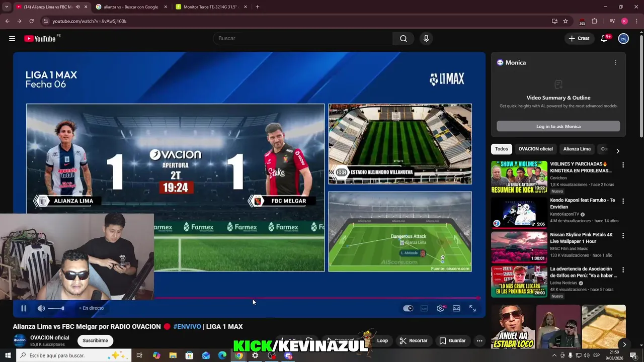Click the Recortar clip button
The height and width of the screenshot is (362, 644).
click(414, 340)
